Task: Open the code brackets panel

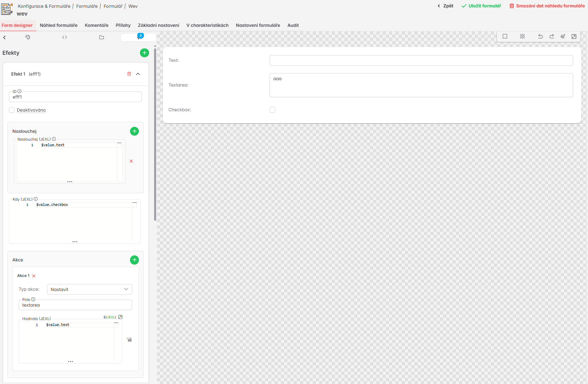Action: click(65, 37)
